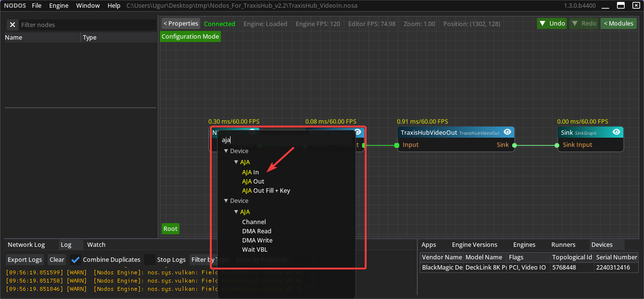
Task: Collapse the first Device tree group
Action: click(x=226, y=151)
